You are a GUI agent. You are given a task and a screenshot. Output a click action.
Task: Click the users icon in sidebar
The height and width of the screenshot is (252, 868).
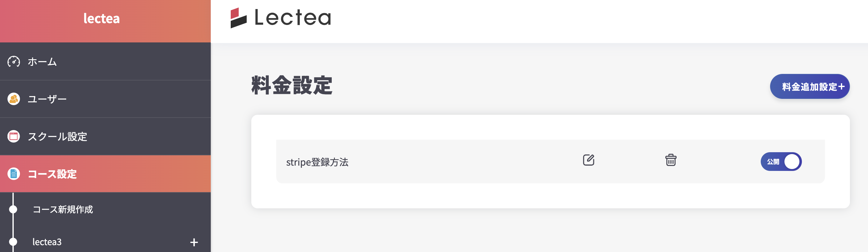coord(13,99)
